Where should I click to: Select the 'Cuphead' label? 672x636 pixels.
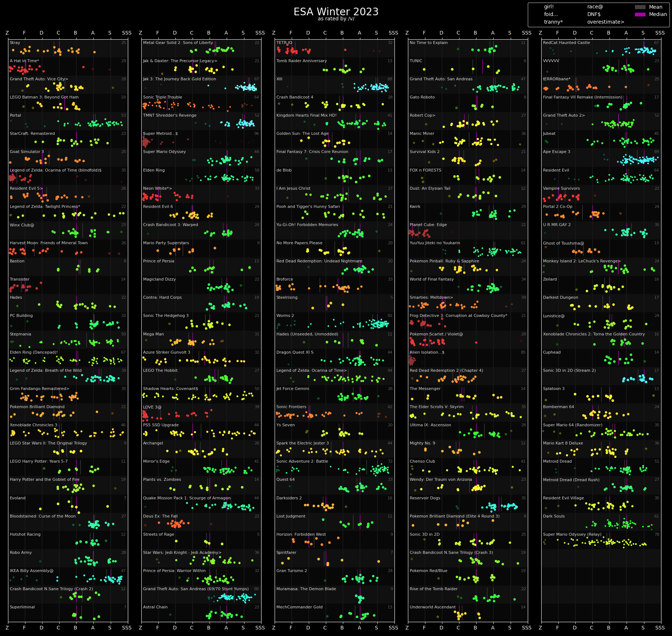tap(552, 353)
